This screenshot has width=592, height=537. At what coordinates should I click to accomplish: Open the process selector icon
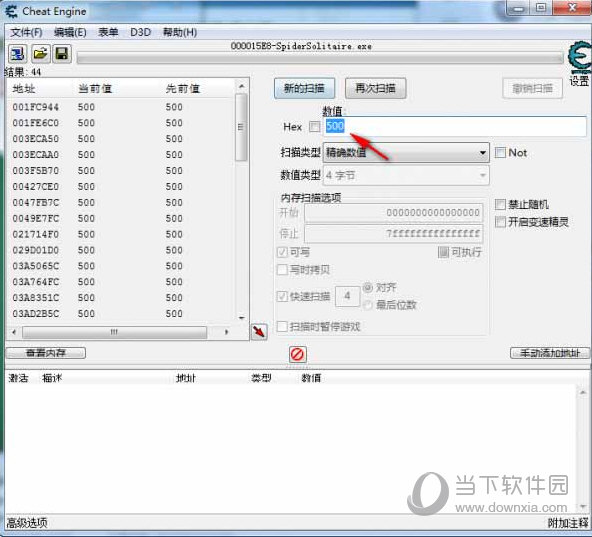(17, 53)
